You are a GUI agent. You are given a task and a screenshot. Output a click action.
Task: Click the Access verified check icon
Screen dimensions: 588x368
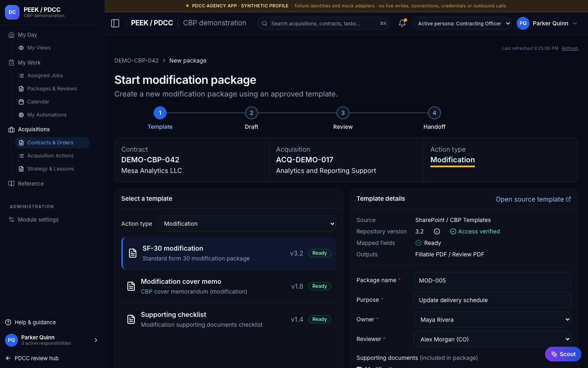[x=453, y=231]
